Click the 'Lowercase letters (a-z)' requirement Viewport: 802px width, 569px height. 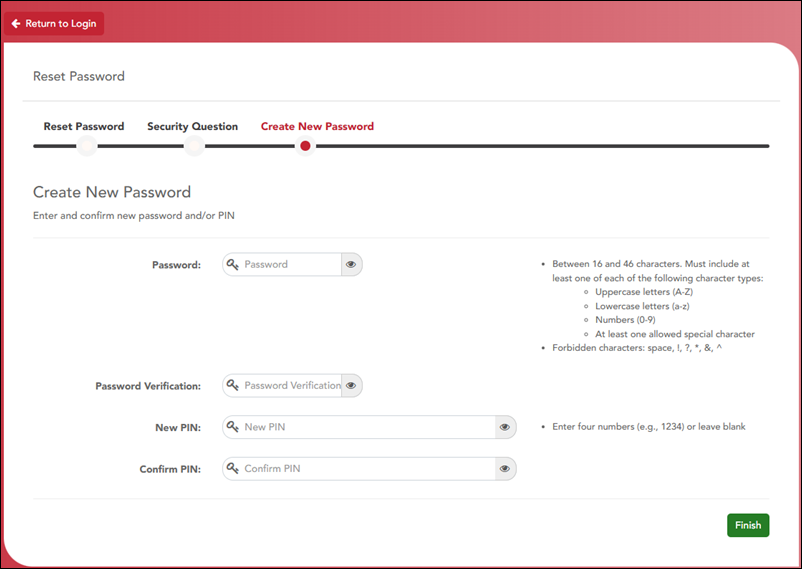coord(642,306)
